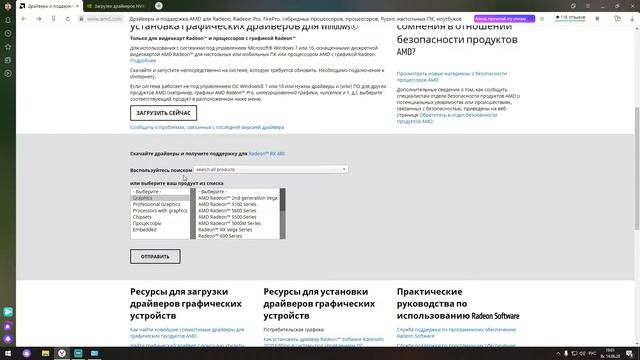Open report problems with latest driver link
640x360 pixels.
pyautogui.click(x=207, y=127)
